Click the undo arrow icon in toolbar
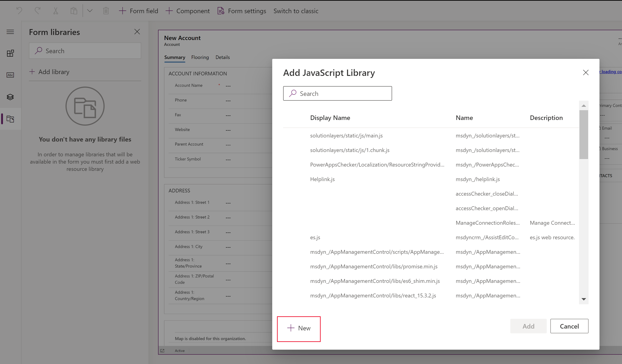Screen dimensions: 622x364 pyautogui.click(x=20, y=10)
